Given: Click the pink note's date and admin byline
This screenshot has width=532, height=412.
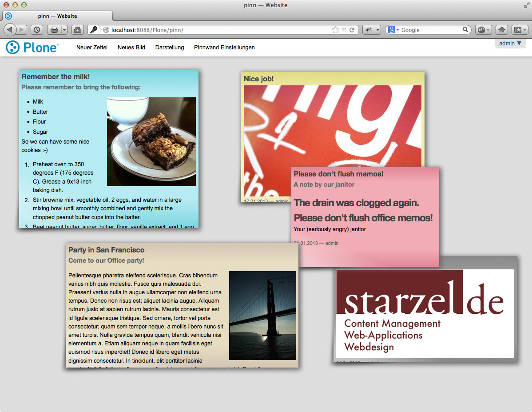Looking at the screenshot, I should 316,243.
